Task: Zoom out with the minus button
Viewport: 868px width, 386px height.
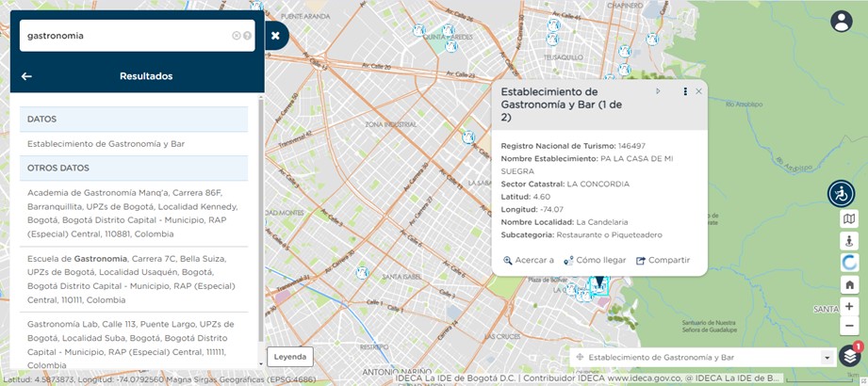Action: point(849,326)
